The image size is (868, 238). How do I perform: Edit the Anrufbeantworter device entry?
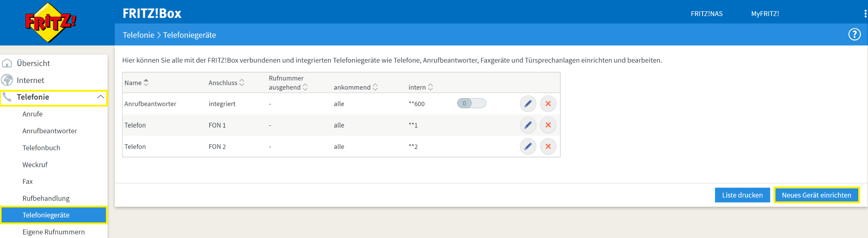tap(528, 104)
